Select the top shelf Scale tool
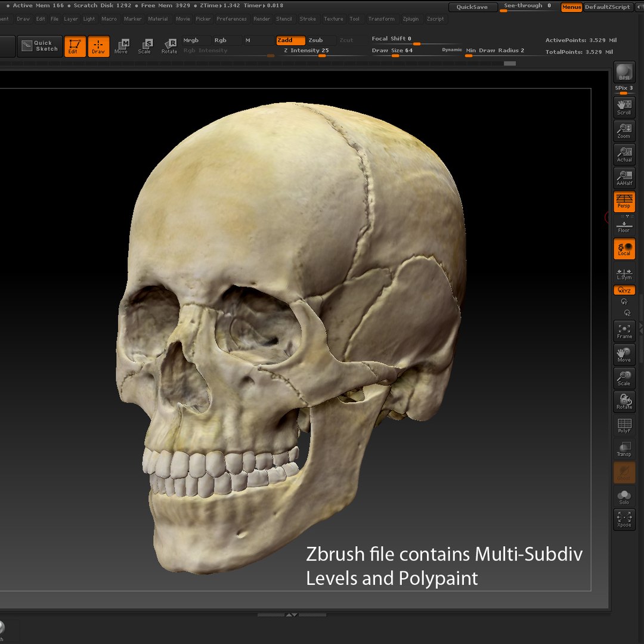 (144, 46)
